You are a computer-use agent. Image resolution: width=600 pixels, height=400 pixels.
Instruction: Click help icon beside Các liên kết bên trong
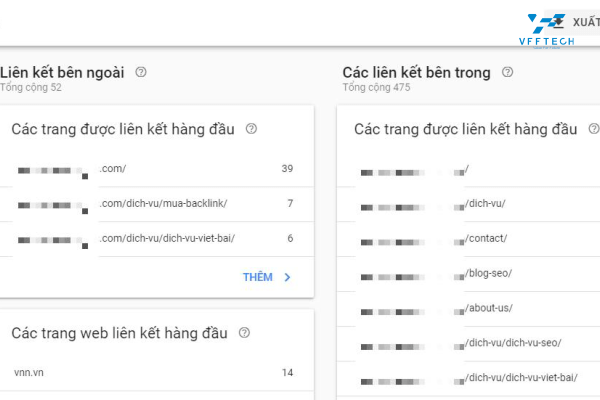(508, 72)
